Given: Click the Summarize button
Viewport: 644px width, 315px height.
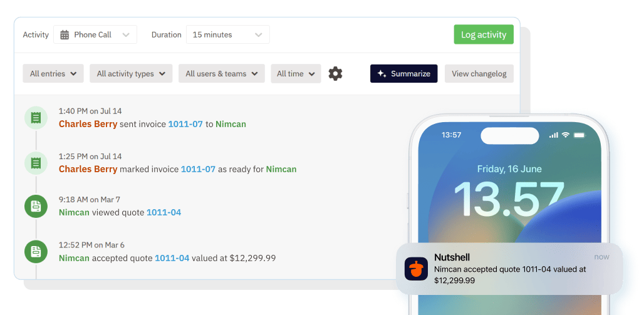Looking at the screenshot, I should pyautogui.click(x=403, y=74).
